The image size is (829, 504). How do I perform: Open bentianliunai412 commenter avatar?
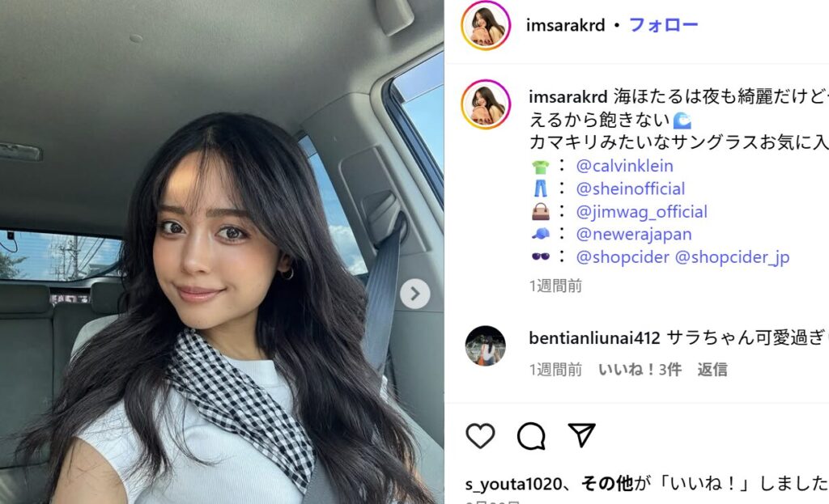(486, 346)
